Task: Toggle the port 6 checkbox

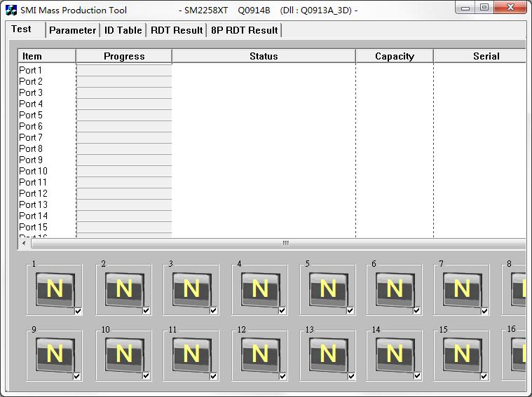Action: coord(416,311)
